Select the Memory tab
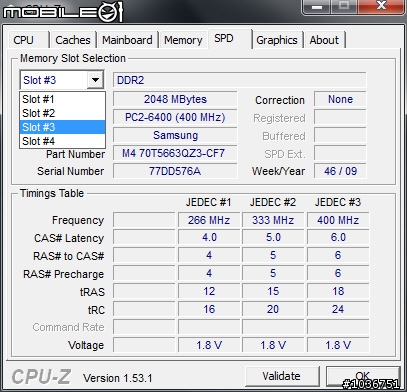This screenshot has width=407, height=392. click(x=183, y=40)
